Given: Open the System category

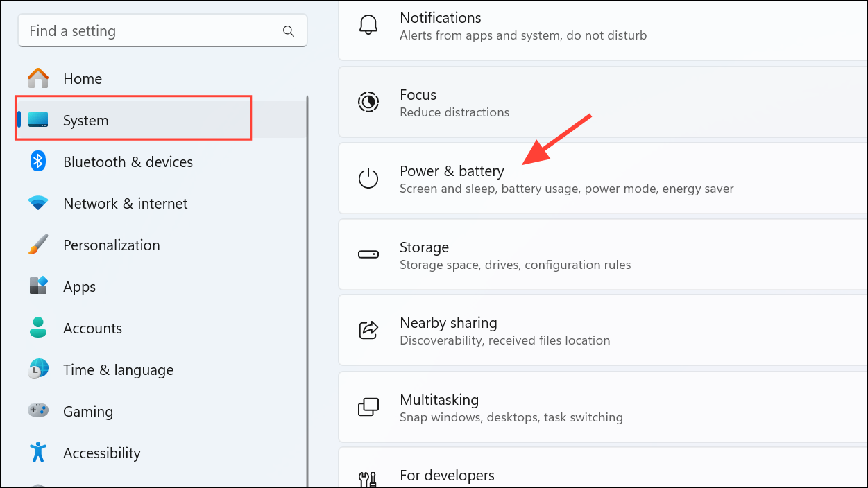Looking at the screenshot, I should (85, 121).
